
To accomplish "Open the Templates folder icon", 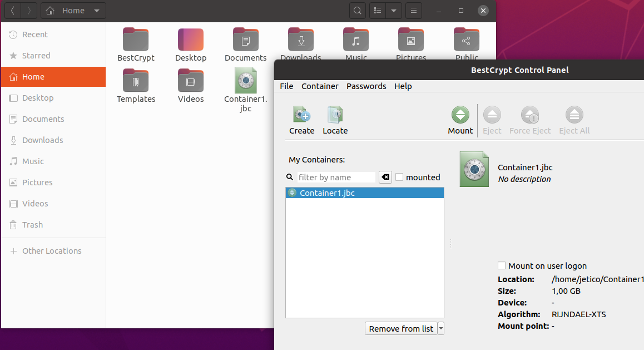I will coord(136,80).
